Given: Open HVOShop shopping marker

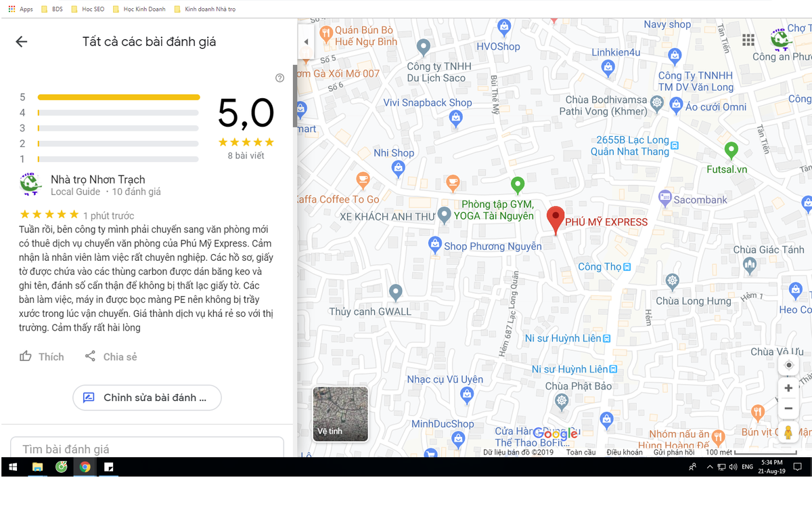Looking at the screenshot, I should pos(503,28).
